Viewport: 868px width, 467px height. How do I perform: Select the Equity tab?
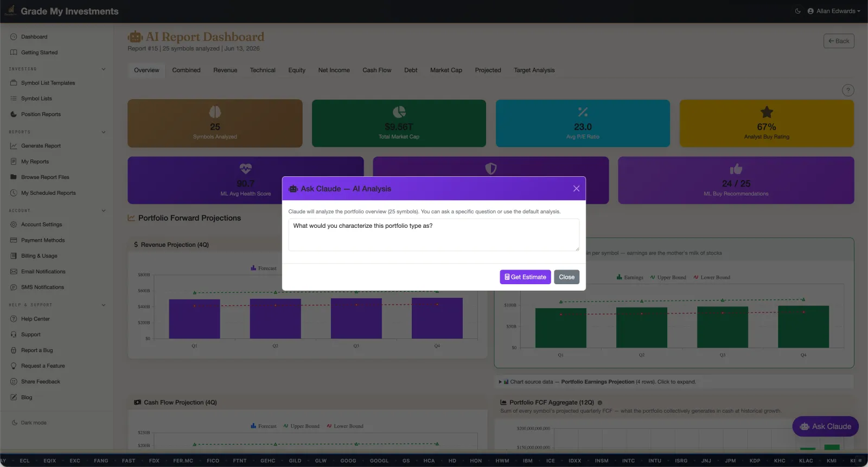click(297, 71)
